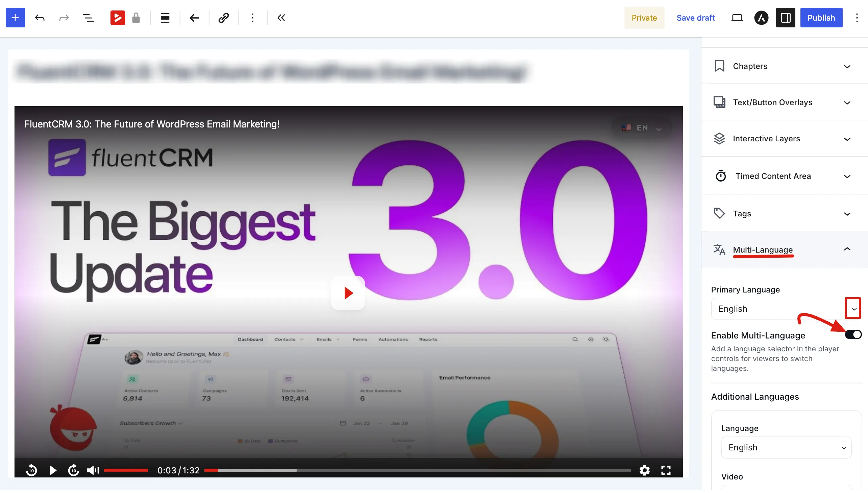
Task: Publish the post
Action: 821,18
